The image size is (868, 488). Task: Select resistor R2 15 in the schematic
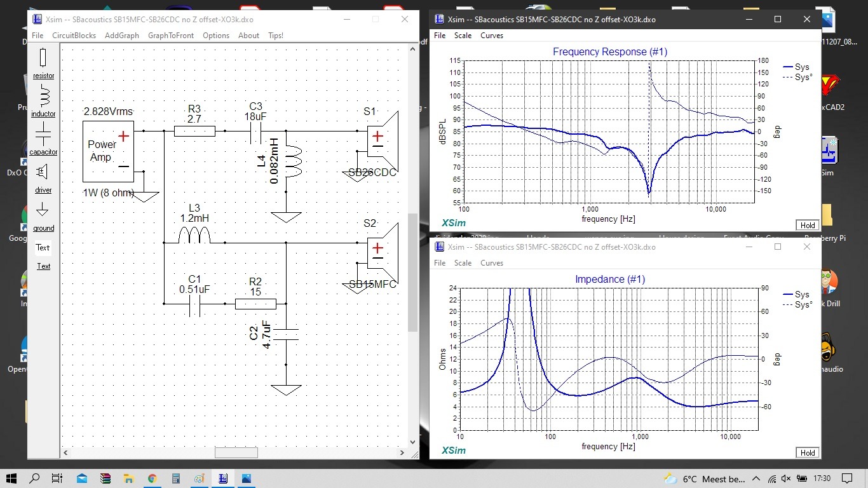click(x=255, y=304)
